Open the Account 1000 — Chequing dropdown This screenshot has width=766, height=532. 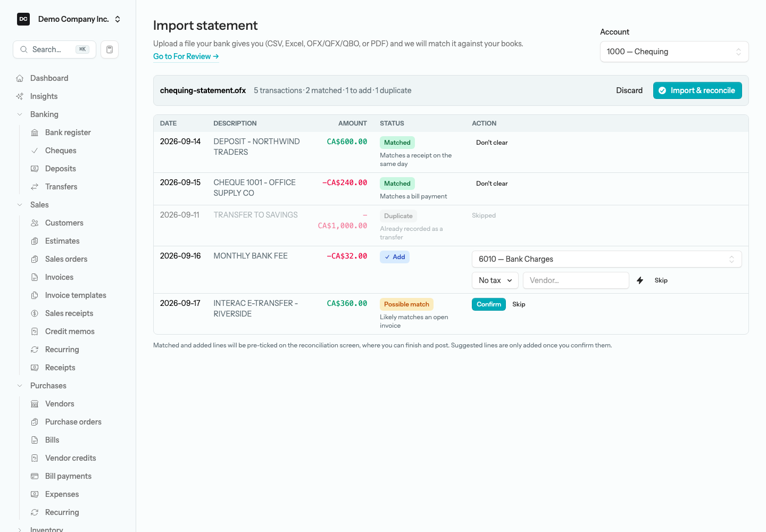point(674,52)
